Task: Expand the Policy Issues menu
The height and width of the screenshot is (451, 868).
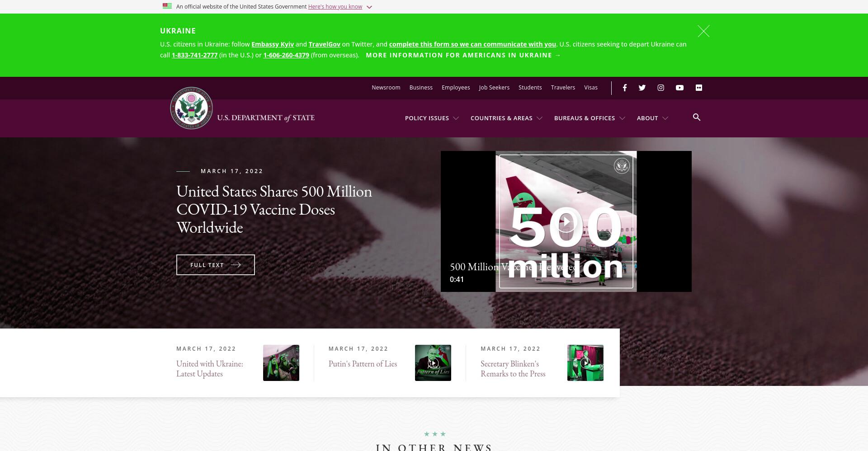Action: 432,118
